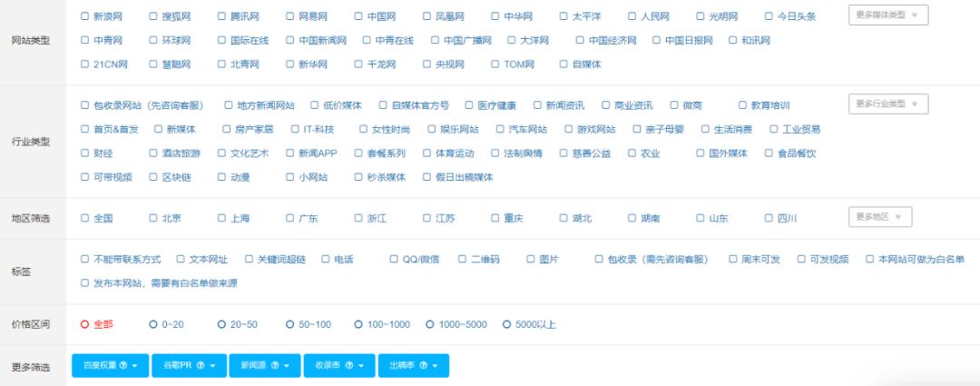Image resolution: width=980 pixels, height=386 pixels.
Task: Enable the 不能带联系方式 tag checkbox
Action: coord(85,258)
